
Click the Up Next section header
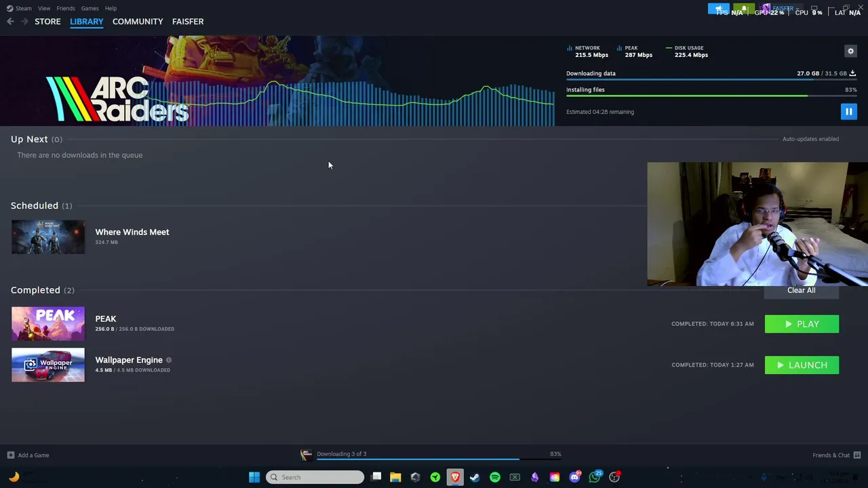[37, 139]
